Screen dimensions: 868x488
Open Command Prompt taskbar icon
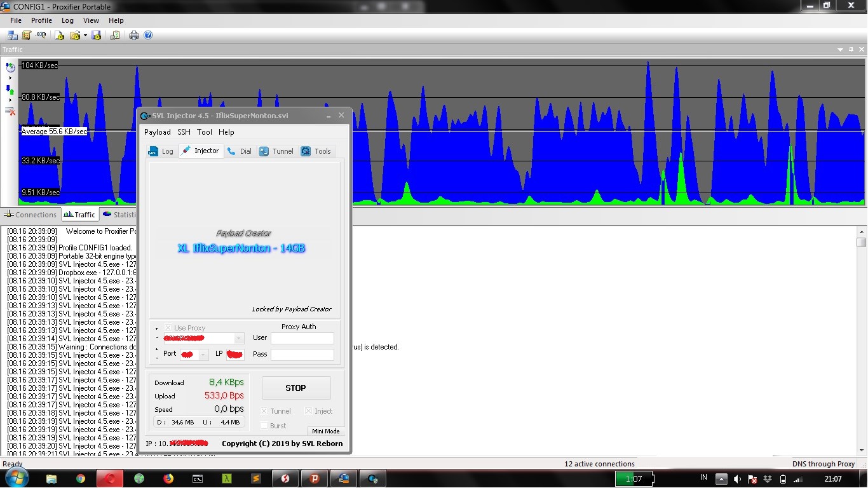[198, 478]
